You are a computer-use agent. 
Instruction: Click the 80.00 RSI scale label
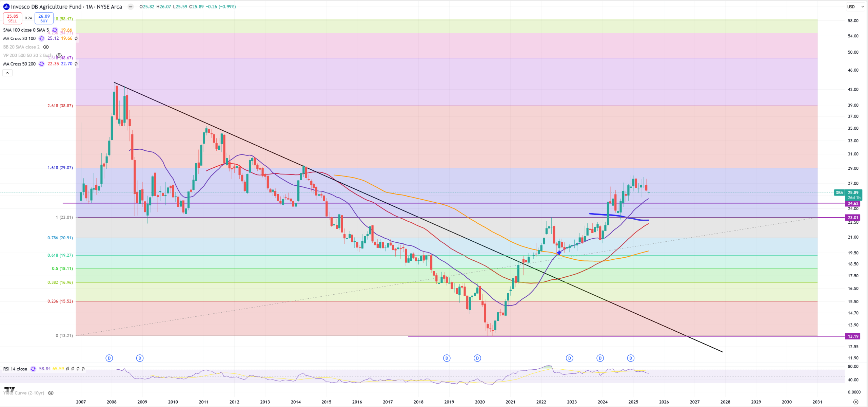853,367
